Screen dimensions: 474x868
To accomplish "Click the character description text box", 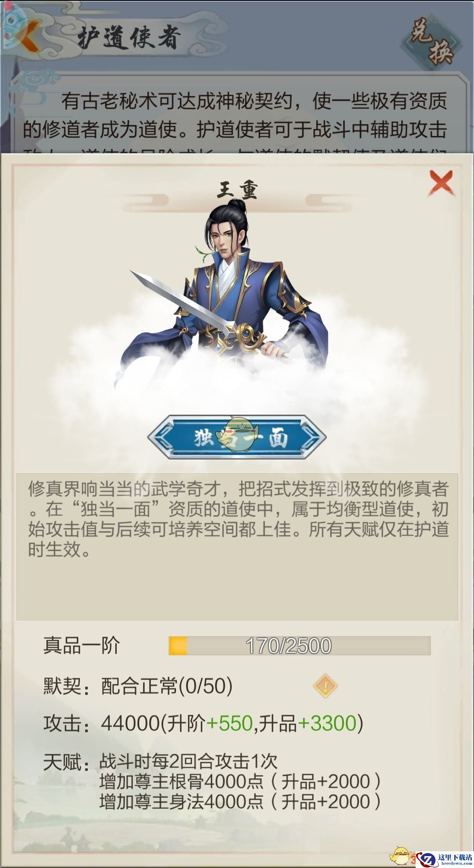I will point(237,547).
